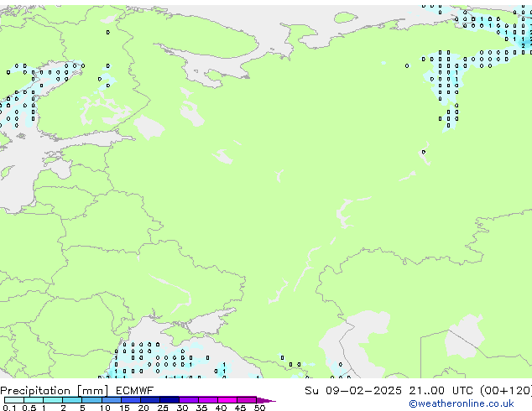Viewport: 532px width, 411px height.
Task: Select the 5 to 10 mm legend swatch
Action: (91, 400)
